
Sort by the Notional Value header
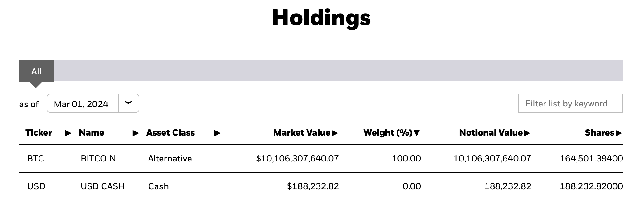pos(491,133)
